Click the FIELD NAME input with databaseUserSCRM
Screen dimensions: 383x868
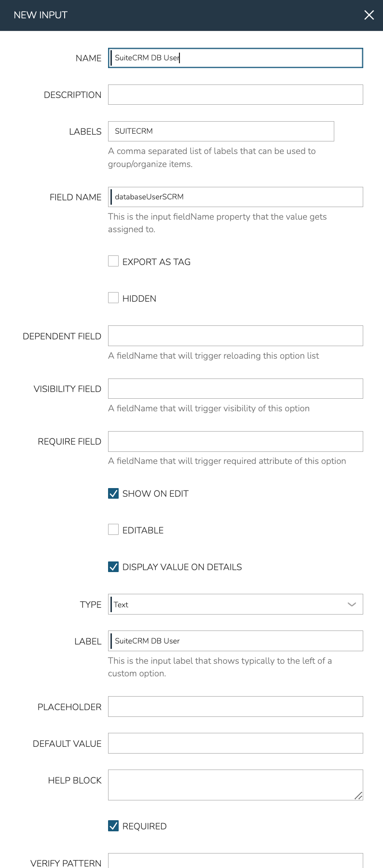coord(235,196)
